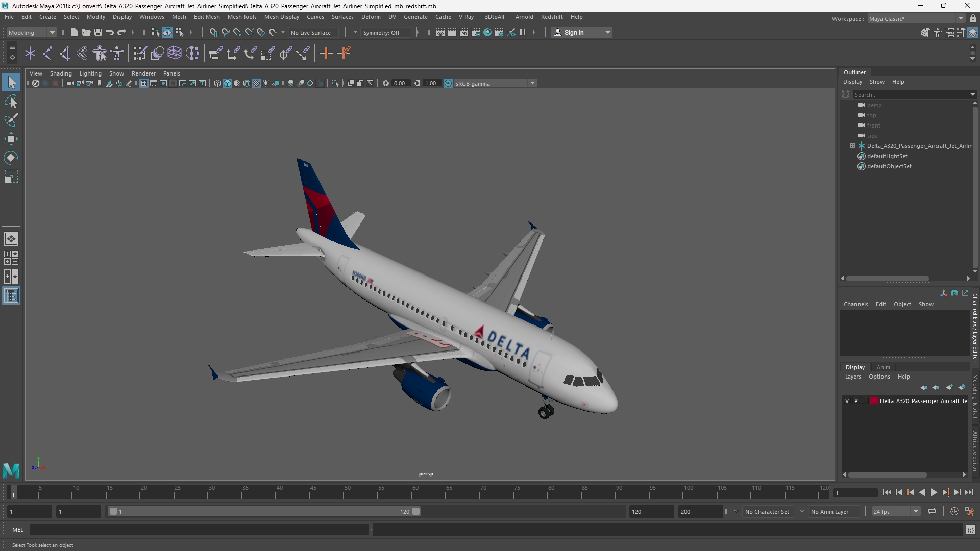This screenshot has height=551, width=980.
Task: Open Hypershade sphere icon
Action: (x=487, y=32)
